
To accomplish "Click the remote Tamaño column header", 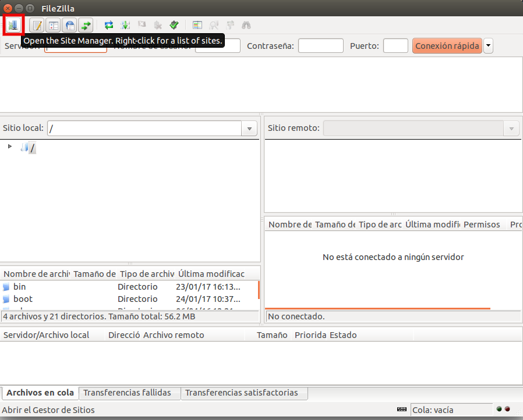I will click(334, 225).
